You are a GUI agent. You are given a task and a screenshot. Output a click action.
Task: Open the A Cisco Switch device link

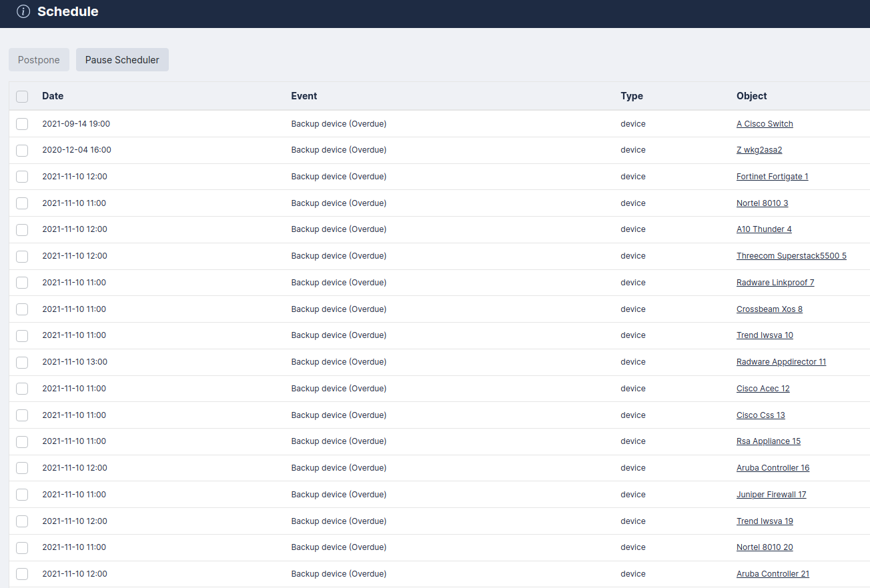coord(765,124)
